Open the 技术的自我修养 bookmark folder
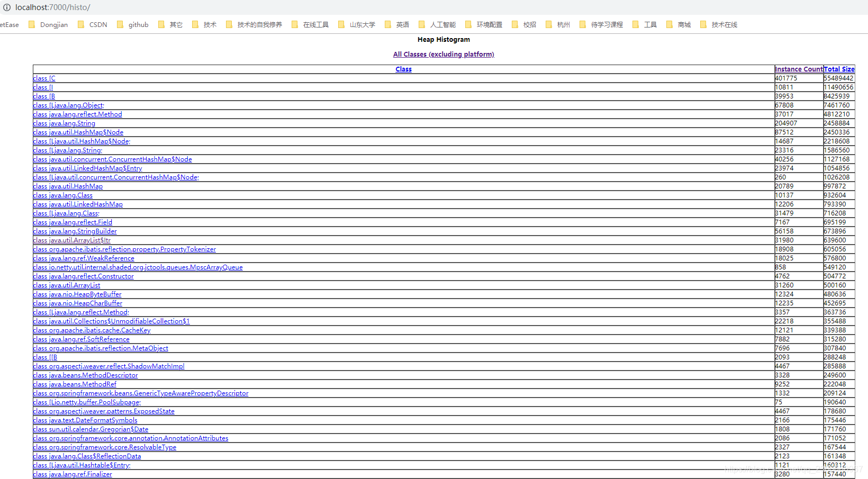Image resolution: width=868 pixels, height=479 pixels. (x=254, y=24)
